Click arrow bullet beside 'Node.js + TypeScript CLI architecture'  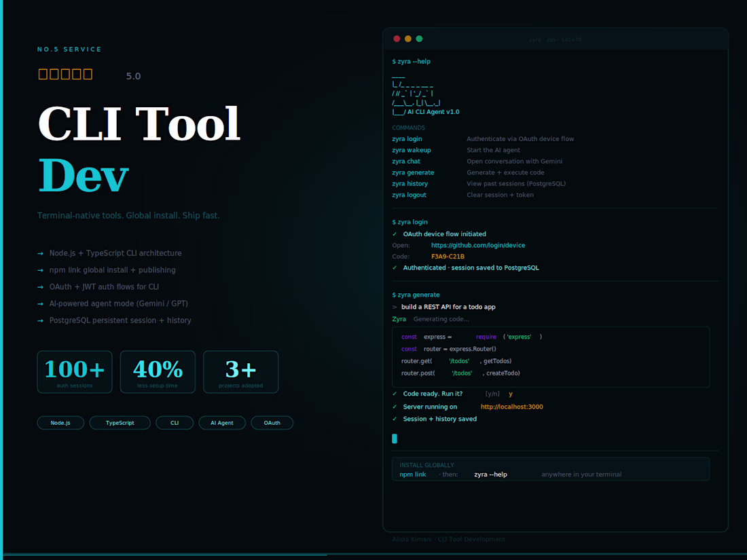(x=41, y=254)
